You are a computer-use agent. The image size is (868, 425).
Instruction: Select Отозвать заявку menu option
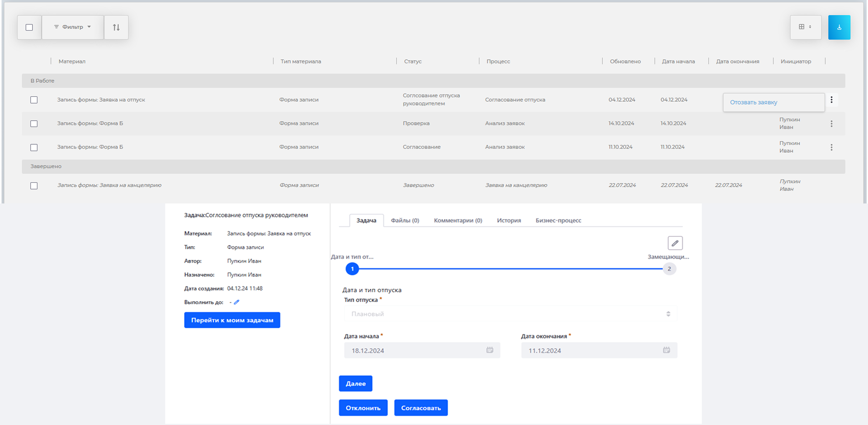774,102
